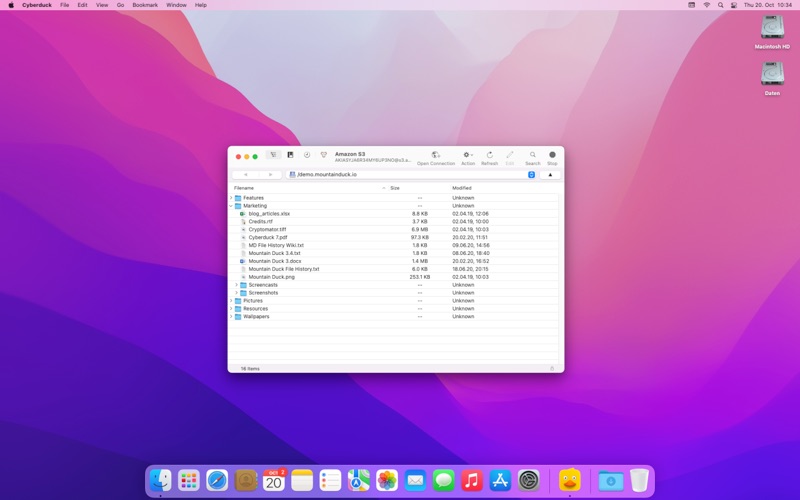Click the Open Connection toolbar icon
Image resolution: width=800 pixels, height=500 pixels.
[435, 155]
